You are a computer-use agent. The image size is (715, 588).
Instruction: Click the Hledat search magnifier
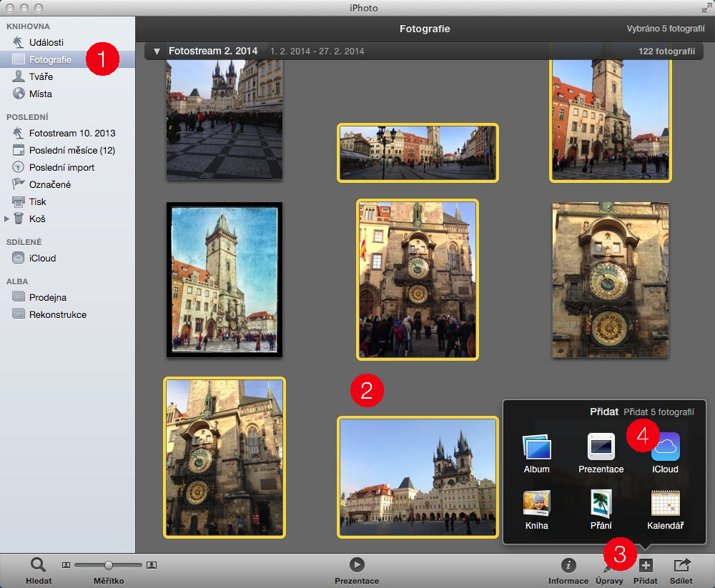pos(38,565)
